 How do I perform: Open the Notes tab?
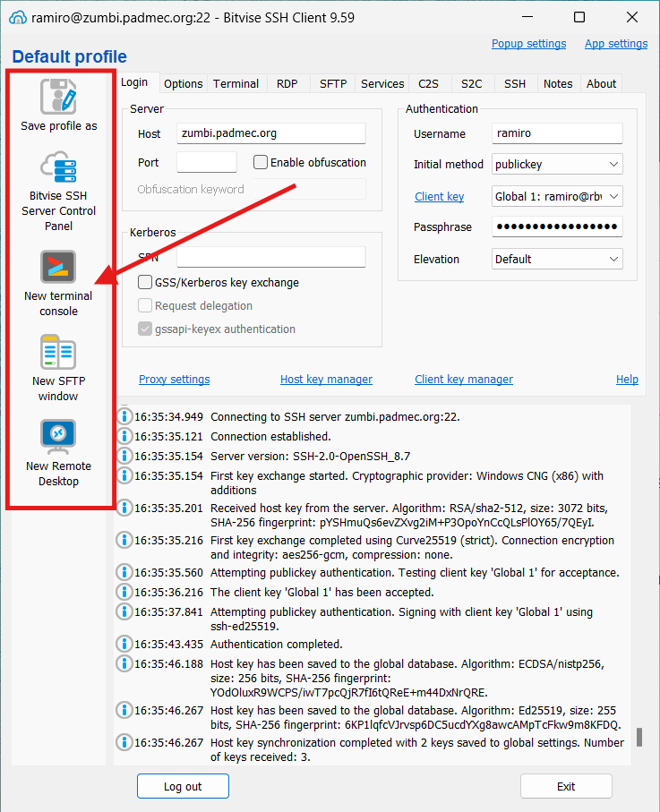coord(558,84)
